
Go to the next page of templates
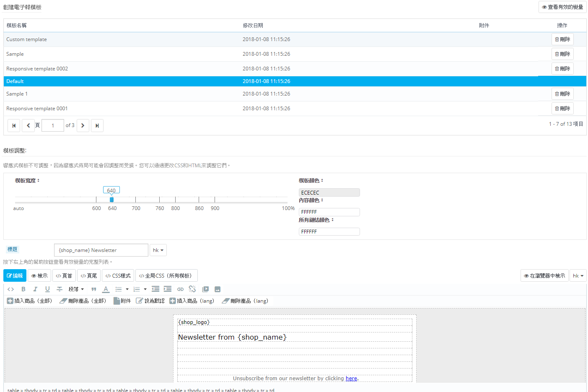coord(83,125)
